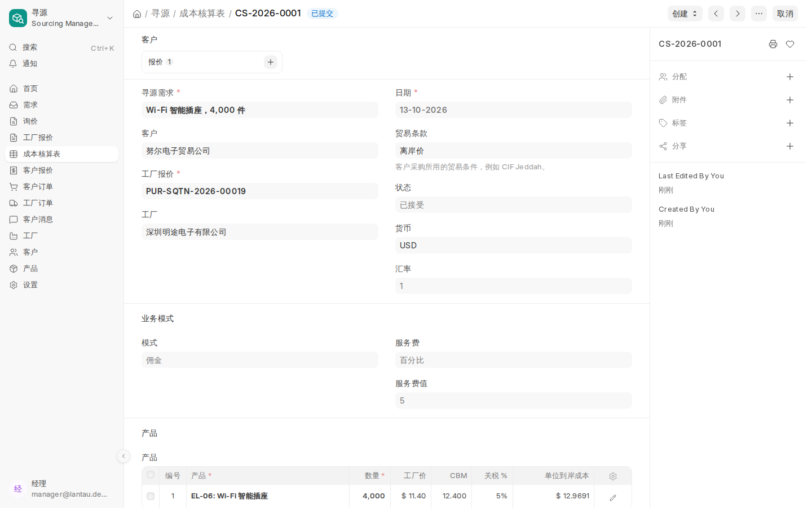The width and height of the screenshot is (812, 508).
Task: Go to previous document arrow
Action: click(716, 14)
